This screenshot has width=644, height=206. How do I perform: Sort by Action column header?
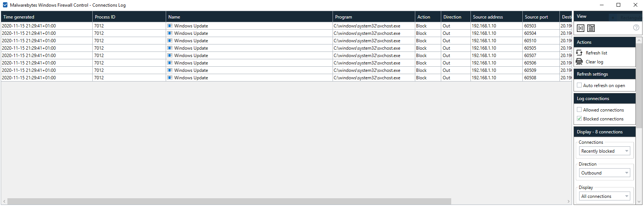tap(428, 17)
